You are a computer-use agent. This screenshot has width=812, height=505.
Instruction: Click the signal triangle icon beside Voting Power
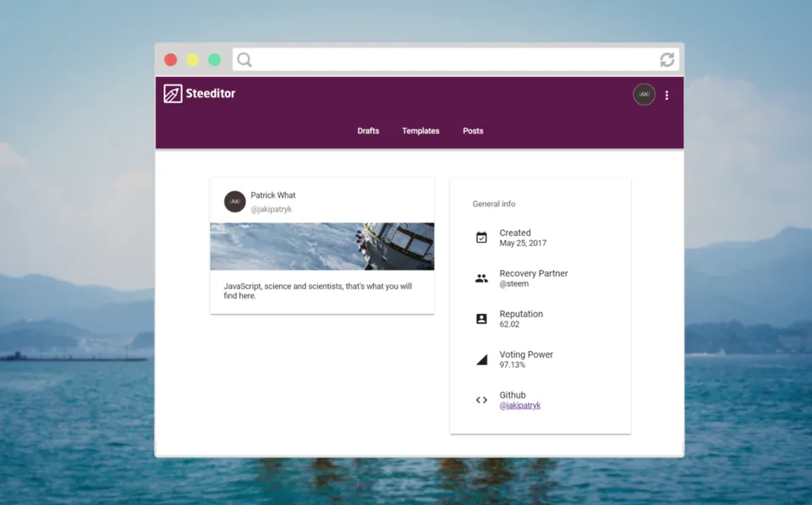point(481,360)
